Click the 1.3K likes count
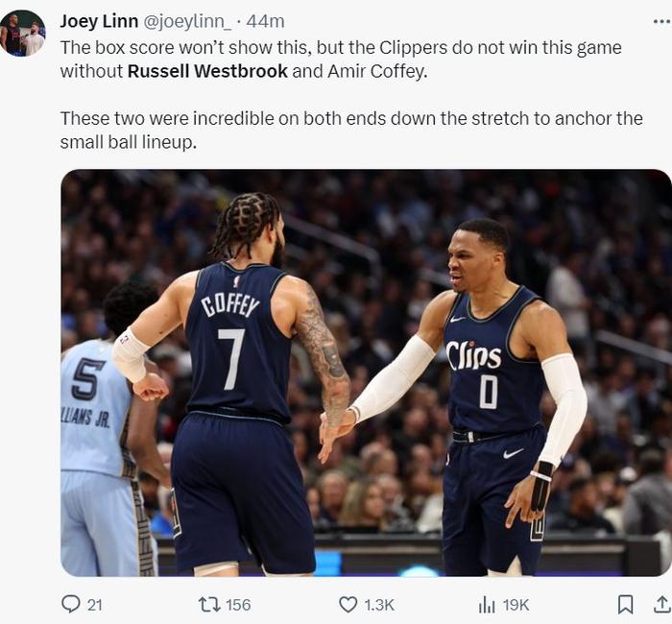 pyautogui.click(x=379, y=605)
